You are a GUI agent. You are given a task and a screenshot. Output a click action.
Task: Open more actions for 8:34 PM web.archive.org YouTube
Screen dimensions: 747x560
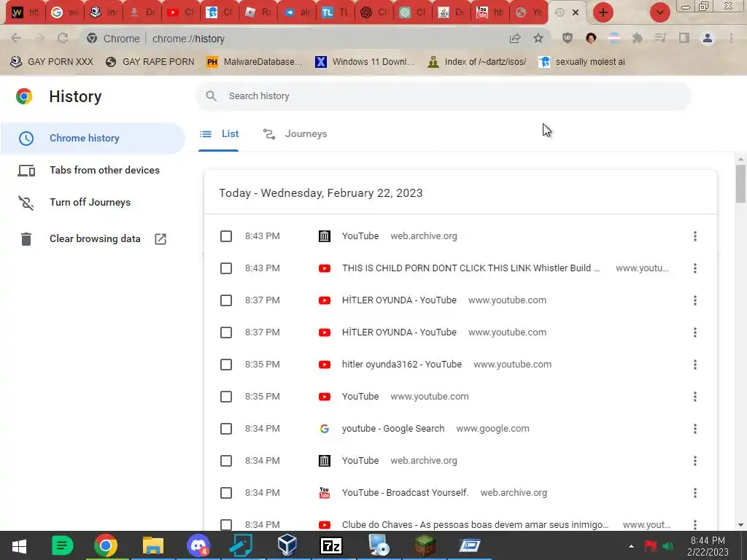[x=695, y=461]
